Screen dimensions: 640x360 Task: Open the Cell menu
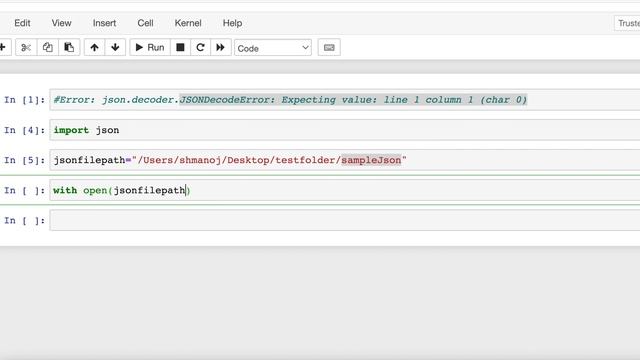145,23
